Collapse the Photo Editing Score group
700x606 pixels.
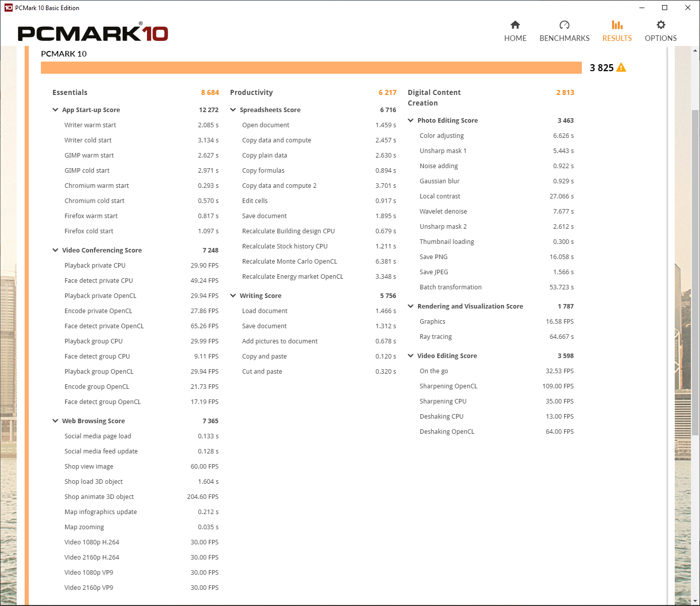tap(411, 120)
